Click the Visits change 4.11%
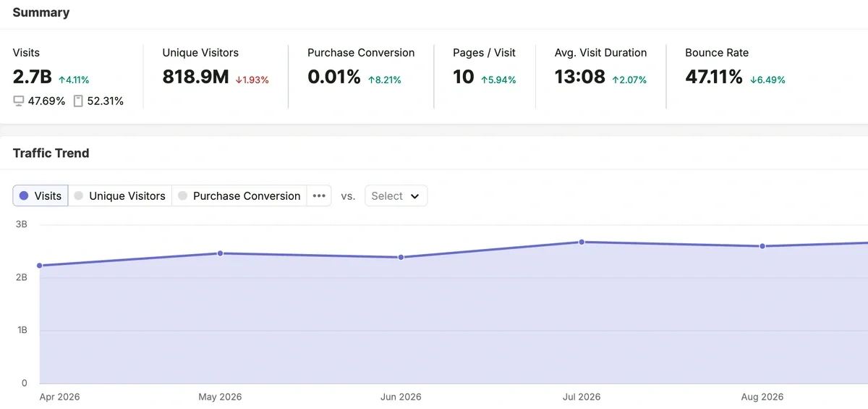The image size is (868, 409). [77, 80]
